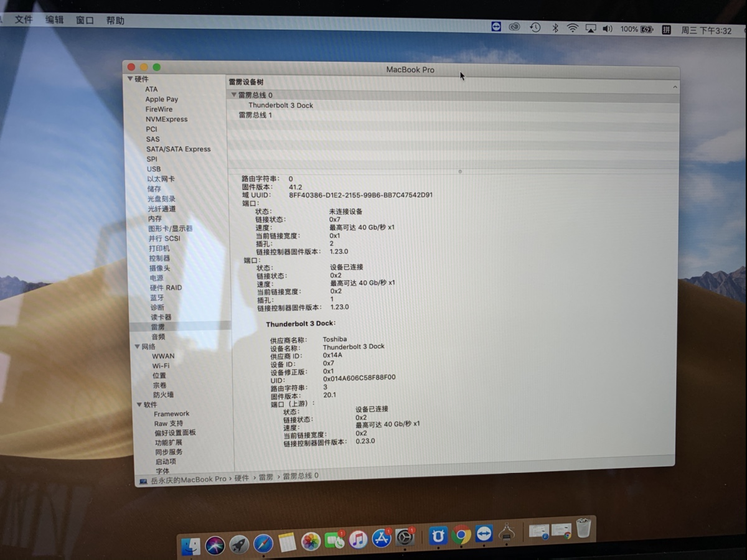Screen dimensions: 747x560
Task: Restore the minimized Safari window in Dock
Action: [x=538, y=531]
